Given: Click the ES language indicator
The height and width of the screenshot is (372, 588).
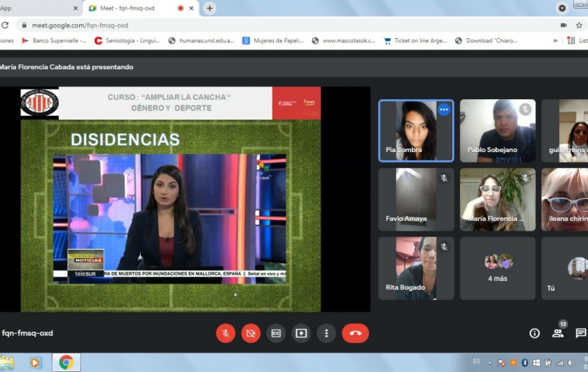Looking at the screenshot, I should (476, 362).
